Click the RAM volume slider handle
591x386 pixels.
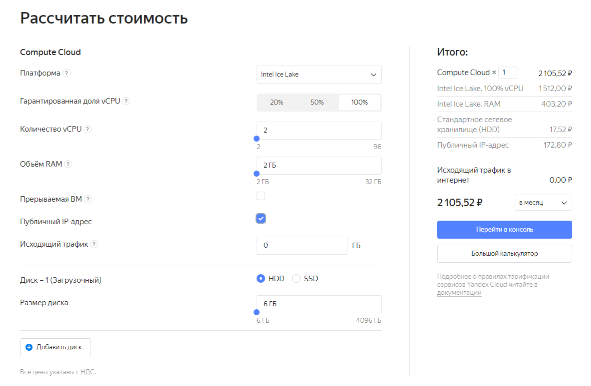pos(257,174)
